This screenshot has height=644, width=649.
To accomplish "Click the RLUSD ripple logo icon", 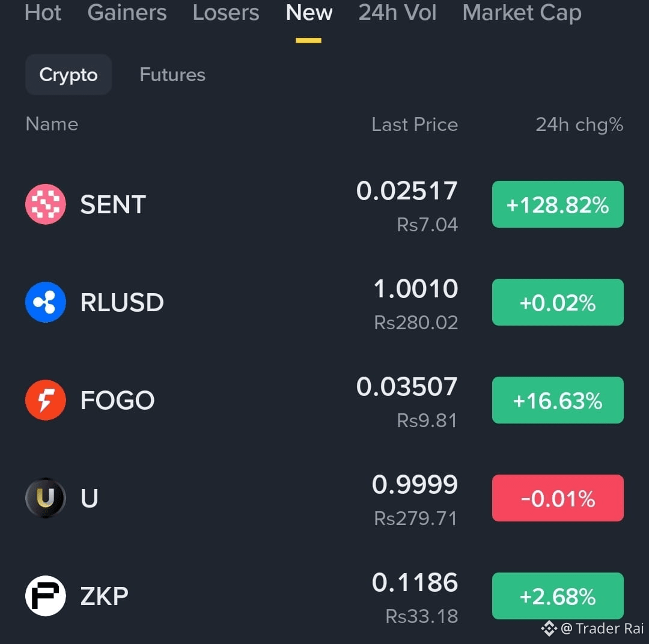I will (45, 302).
